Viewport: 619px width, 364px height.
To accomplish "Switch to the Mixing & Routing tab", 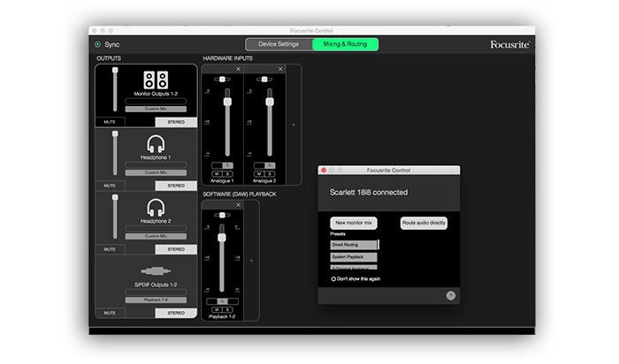I will 345,44.
